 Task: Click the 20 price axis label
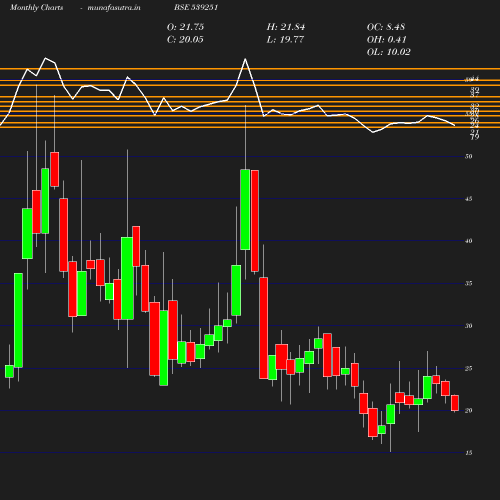469,411
